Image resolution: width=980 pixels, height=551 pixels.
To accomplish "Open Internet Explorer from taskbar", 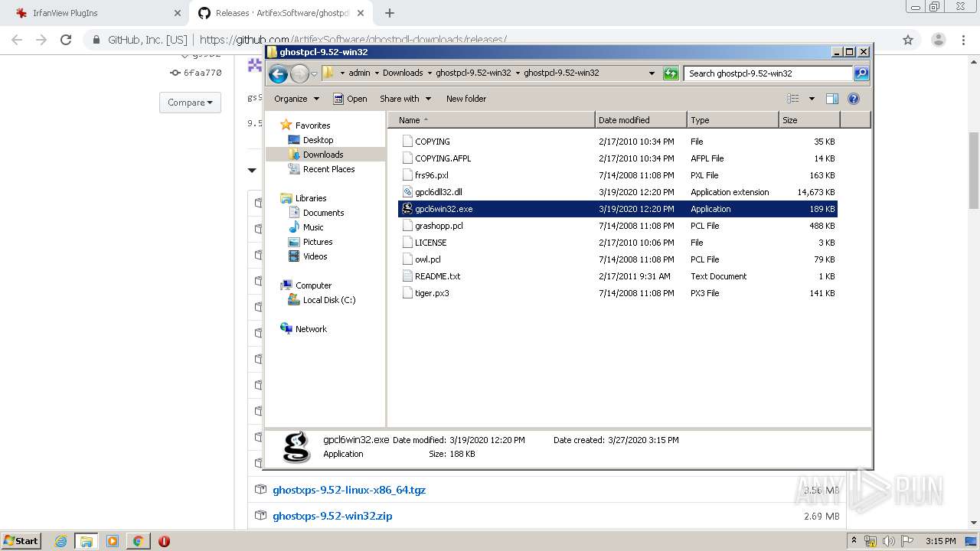I will (x=61, y=541).
